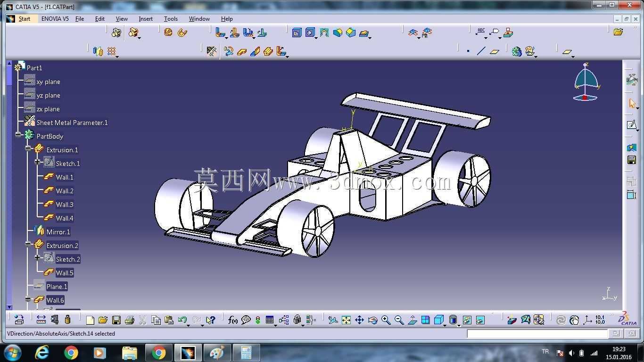Click the Rectangular Pattern icon
The image size is (644, 362).
tap(112, 51)
